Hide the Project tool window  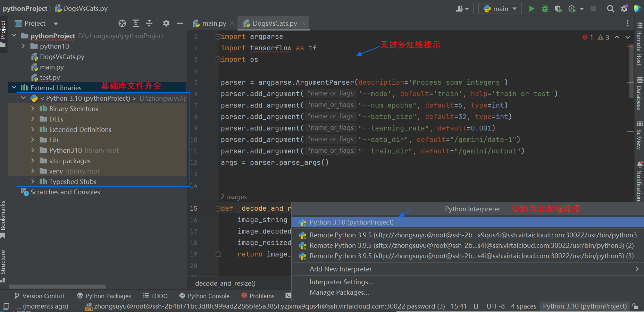180,23
